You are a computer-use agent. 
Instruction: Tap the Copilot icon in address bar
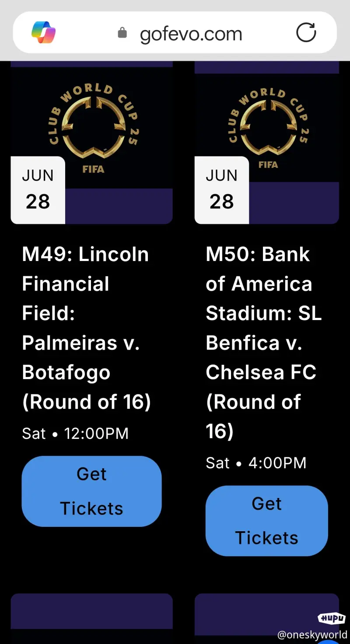tap(43, 32)
